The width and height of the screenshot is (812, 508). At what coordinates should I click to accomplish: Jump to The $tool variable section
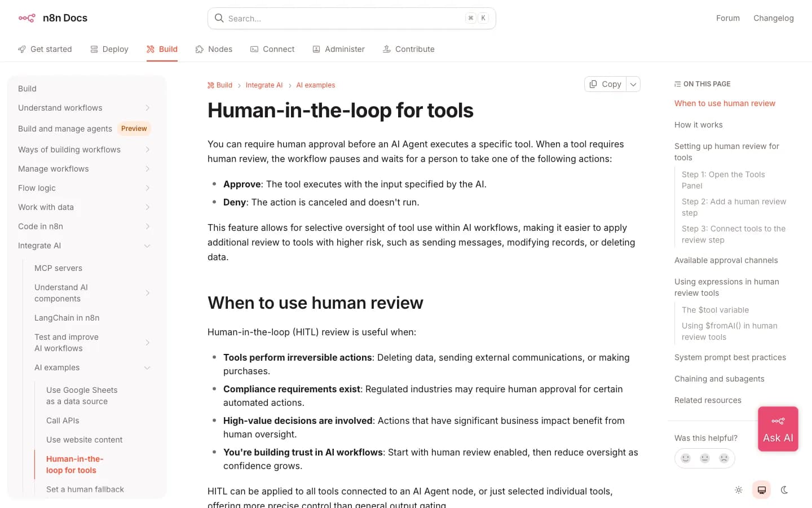tap(715, 310)
